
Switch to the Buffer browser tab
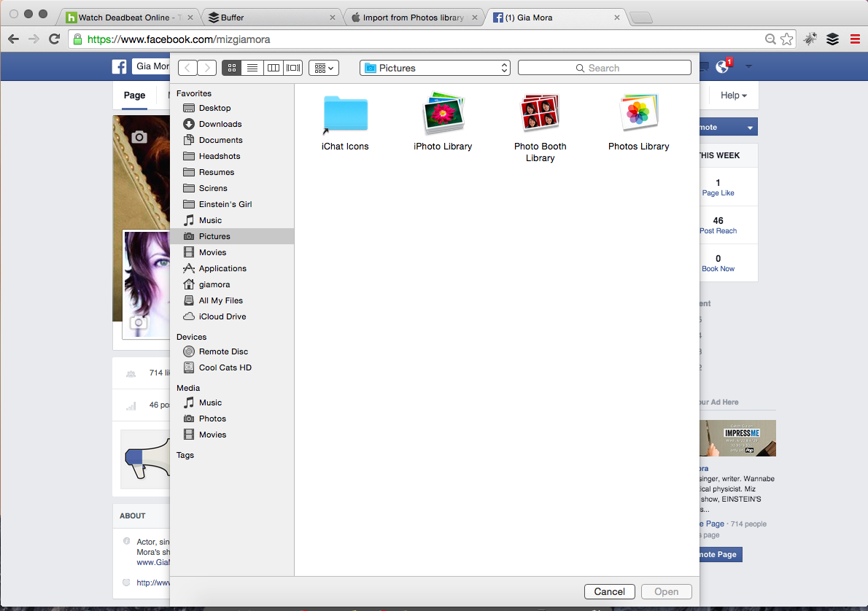point(271,17)
